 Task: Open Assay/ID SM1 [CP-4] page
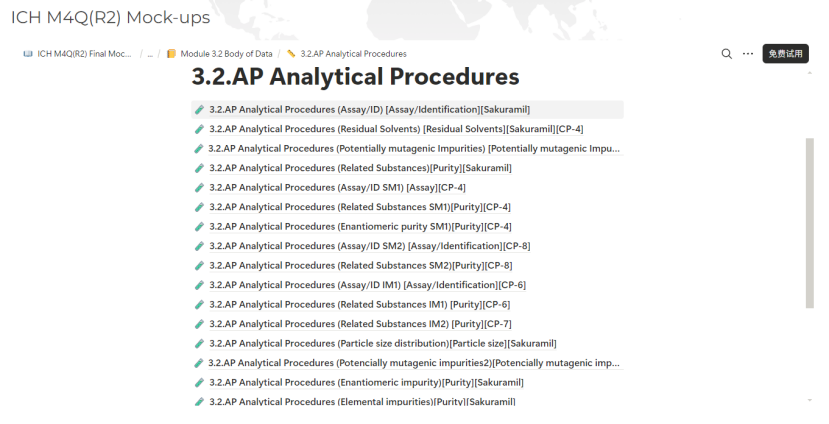(337, 187)
